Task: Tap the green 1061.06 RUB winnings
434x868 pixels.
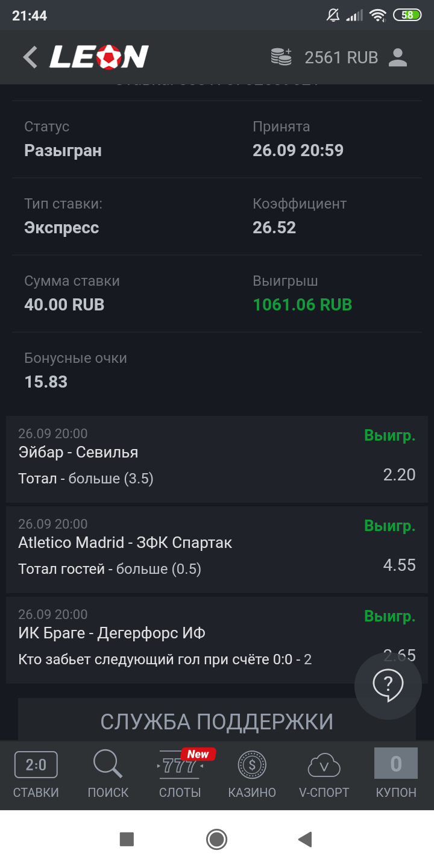Action: coord(303,304)
